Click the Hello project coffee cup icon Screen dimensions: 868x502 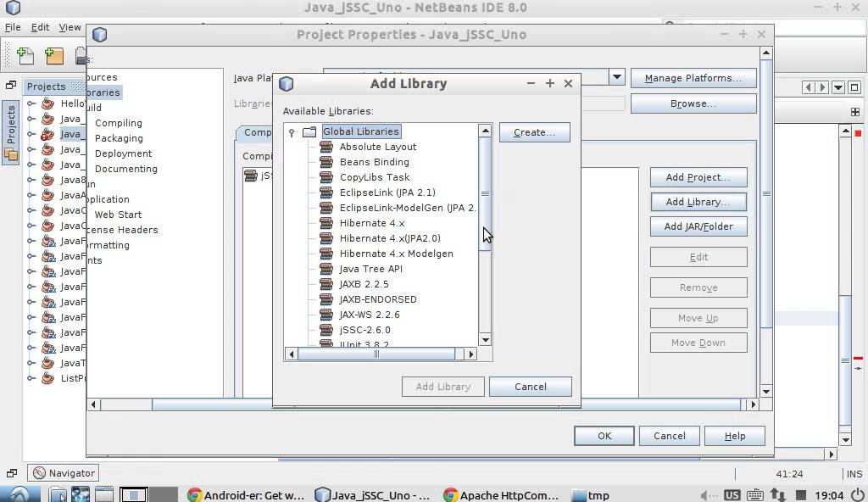click(48, 103)
